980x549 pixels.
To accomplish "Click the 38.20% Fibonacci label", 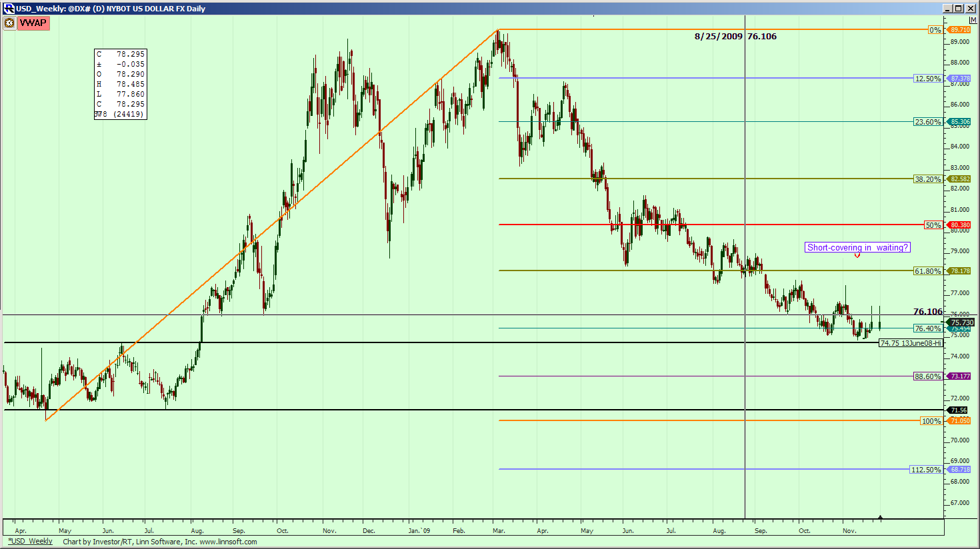I will pos(928,179).
